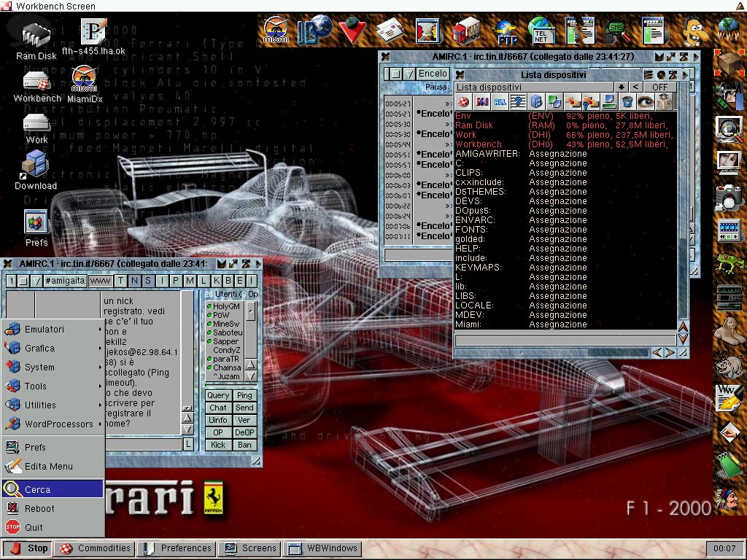Select the MDEV: assignment row

click(565, 315)
